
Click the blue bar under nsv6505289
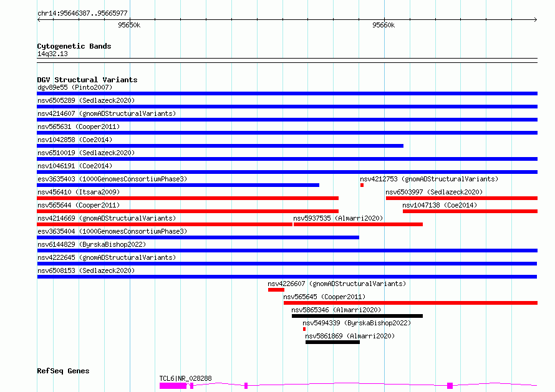point(287,107)
